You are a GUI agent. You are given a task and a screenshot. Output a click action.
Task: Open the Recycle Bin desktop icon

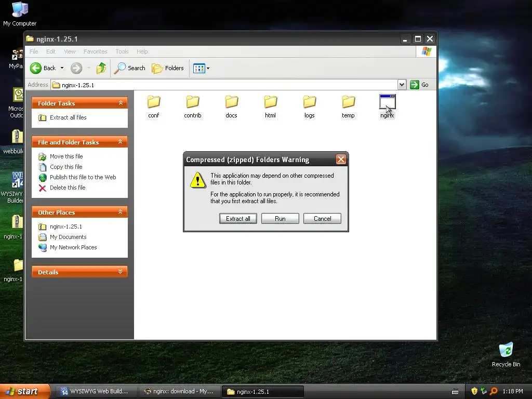tap(506, 355)
